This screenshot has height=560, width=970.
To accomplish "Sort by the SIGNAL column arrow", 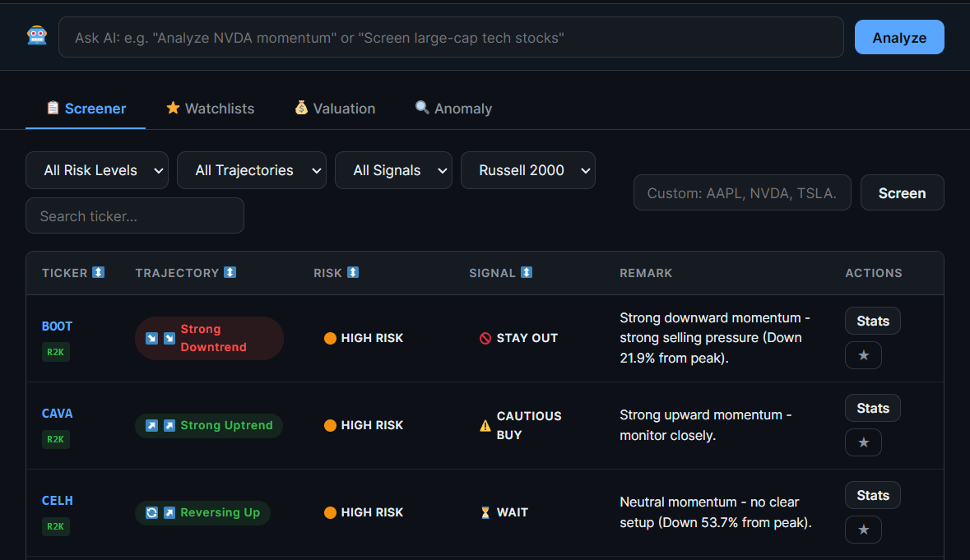I will coord(527,272).
